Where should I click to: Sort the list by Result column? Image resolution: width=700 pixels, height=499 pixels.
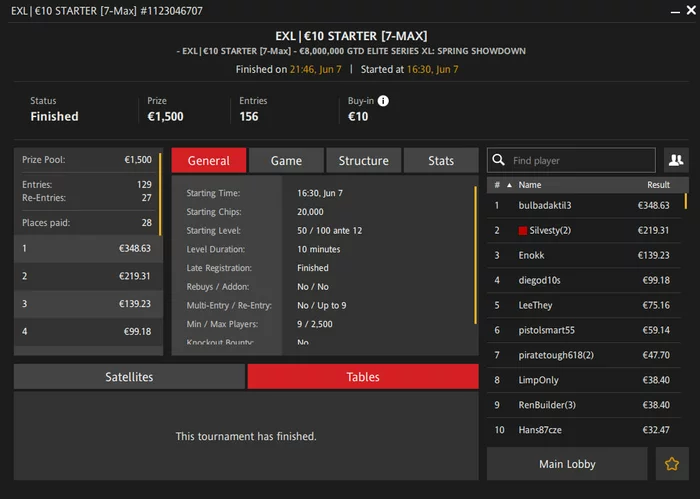tap(658, 185)
